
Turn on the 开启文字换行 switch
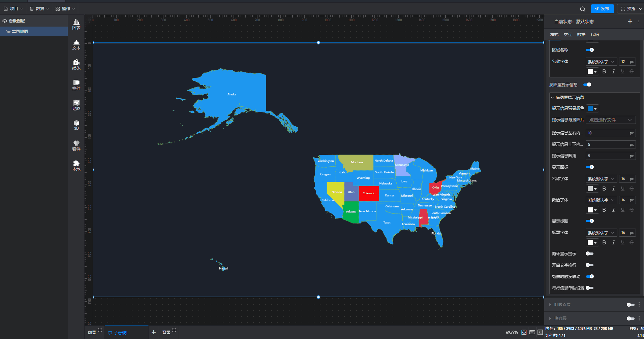(x=589, y=265)
